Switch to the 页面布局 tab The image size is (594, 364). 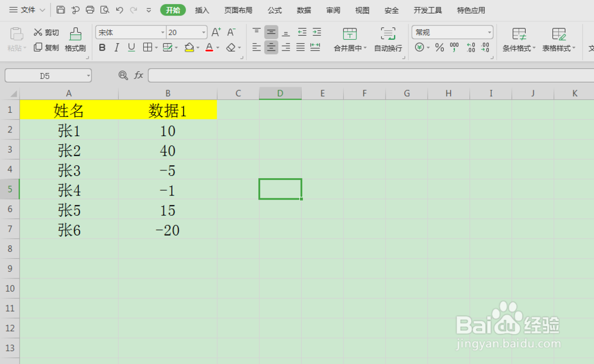238,10
